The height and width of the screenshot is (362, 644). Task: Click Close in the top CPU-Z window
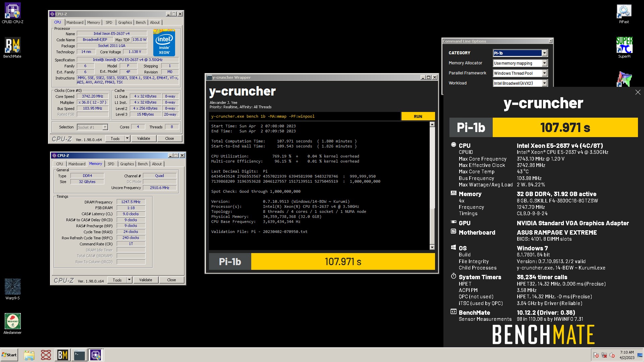click(169, 138)
